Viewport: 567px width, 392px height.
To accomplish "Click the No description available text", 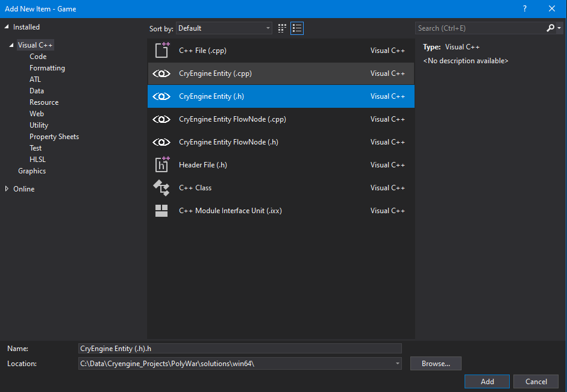I will [x=466, y=61].
